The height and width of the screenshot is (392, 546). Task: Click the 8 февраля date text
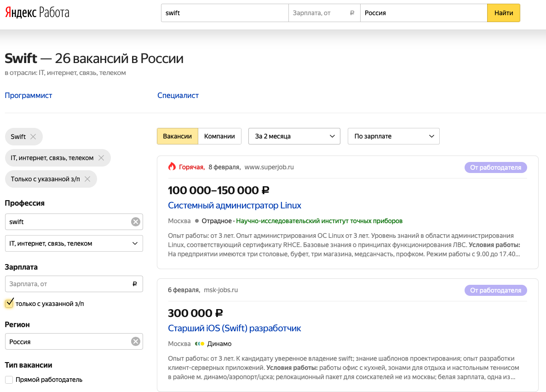pos(224,167)
